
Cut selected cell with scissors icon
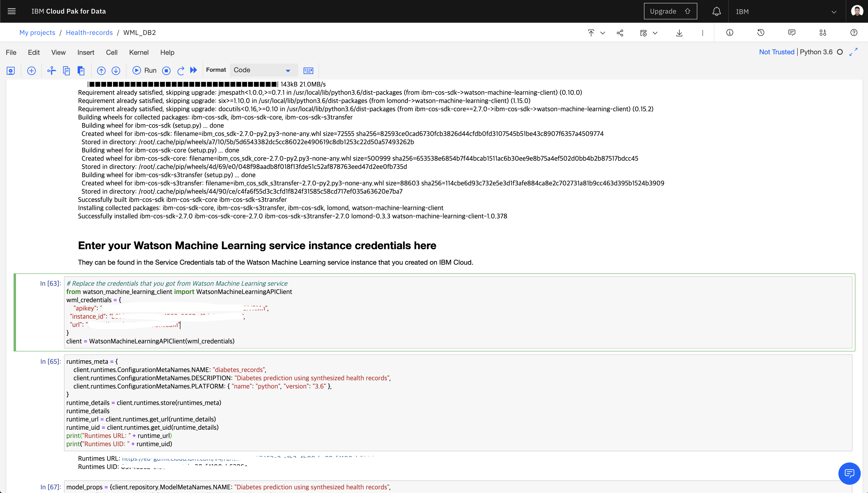[51, 71]
